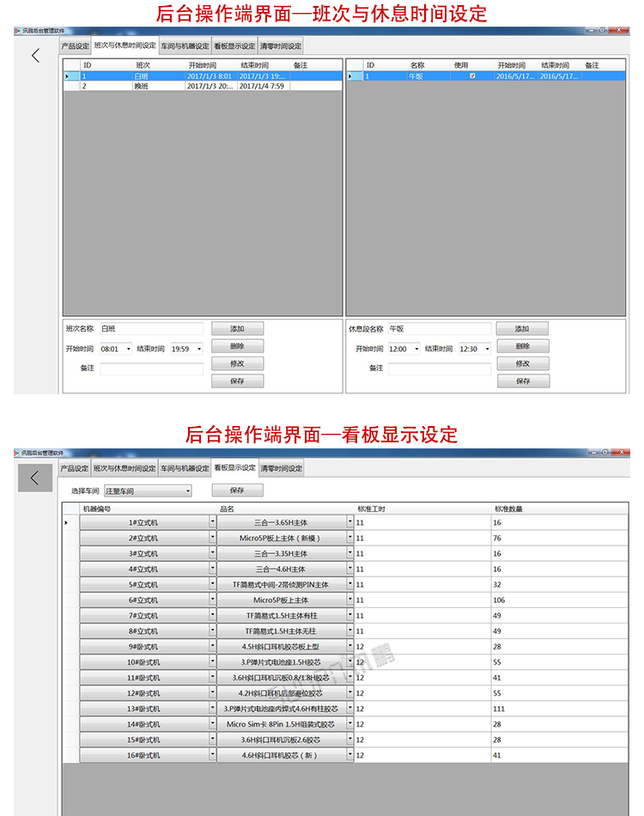Open the 三合一-3.65H主体 product dropdown arrow
Image resolution: width=644 pixels, height=816 pixels.
click(349, 522)
